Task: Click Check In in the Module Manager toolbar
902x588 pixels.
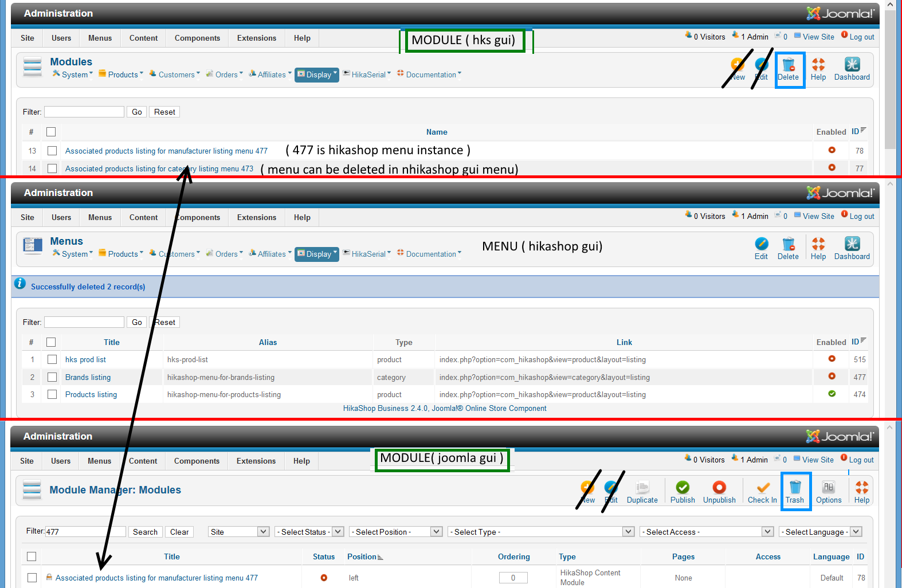Action: [763, 492]
